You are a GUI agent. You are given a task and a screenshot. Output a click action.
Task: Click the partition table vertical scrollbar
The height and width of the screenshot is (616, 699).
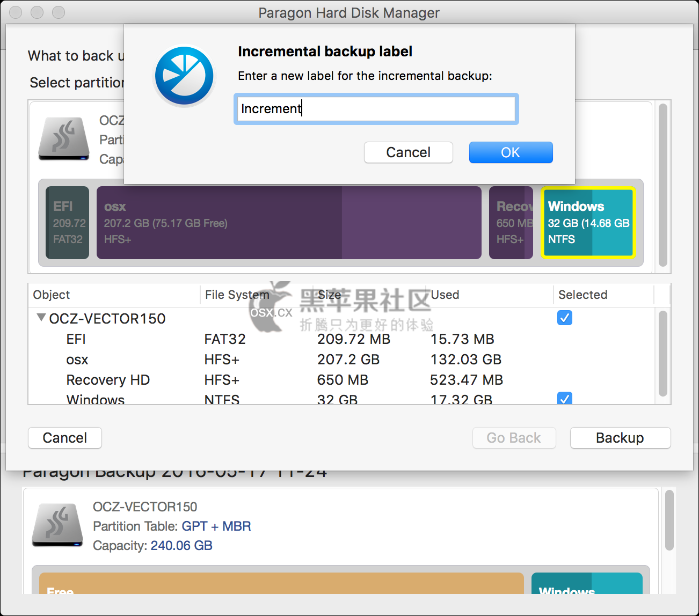point(663,354)
